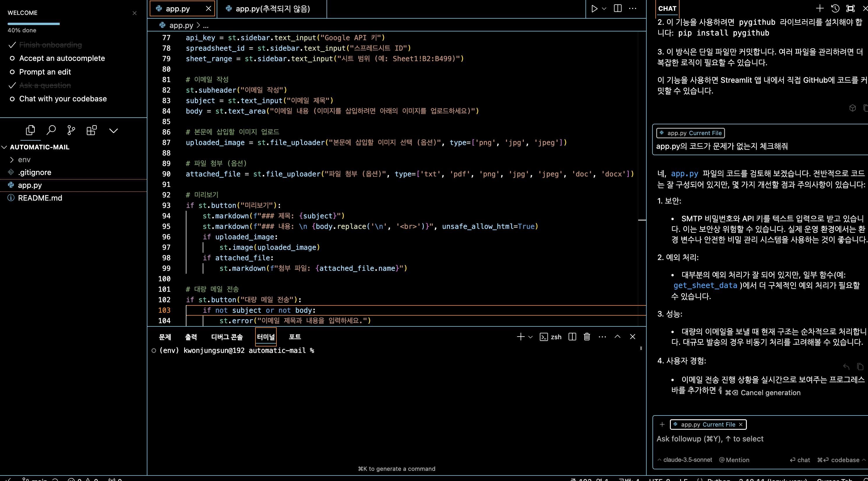Open app.py link in chat response
The width and height of the screenshot is (868, 481).
[x=684, y=174]
